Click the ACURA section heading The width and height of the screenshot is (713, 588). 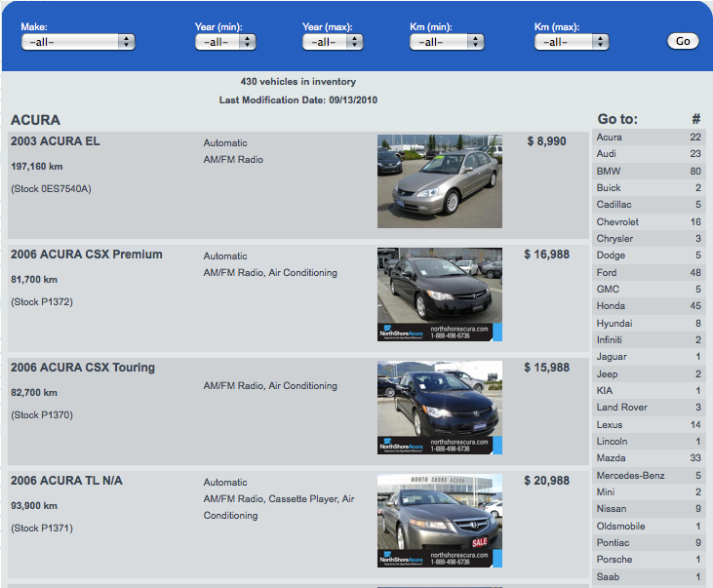pos(35,120)
